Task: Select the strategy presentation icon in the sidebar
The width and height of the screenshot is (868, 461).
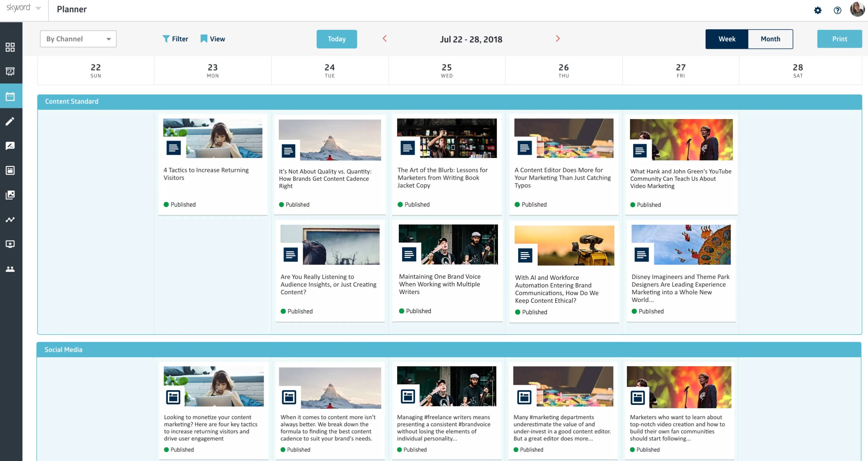Action: pyautogui.click(x=10, y=72)
